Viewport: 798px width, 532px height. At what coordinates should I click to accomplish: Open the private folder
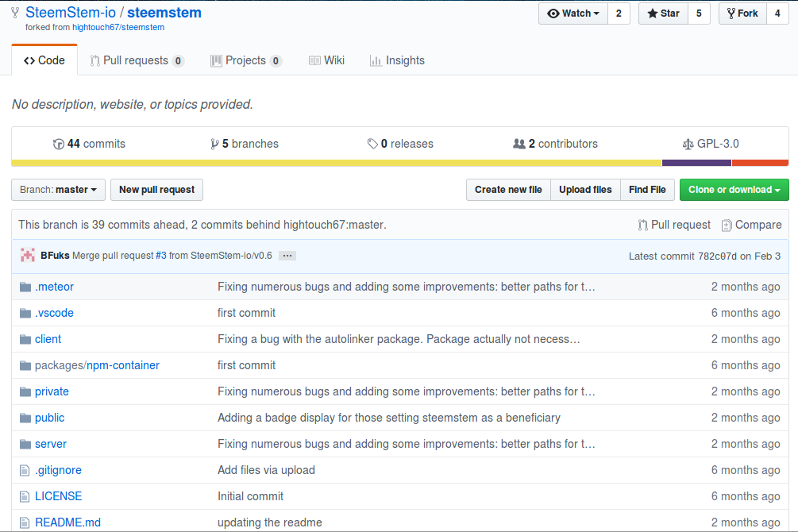[x=52, y=391]
